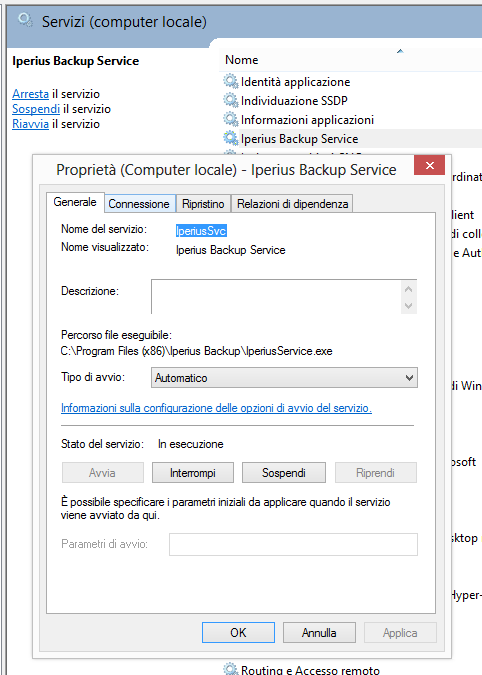
Task: Click the highlighted IperiusSvc service name
Action: [x=201, y=231]
